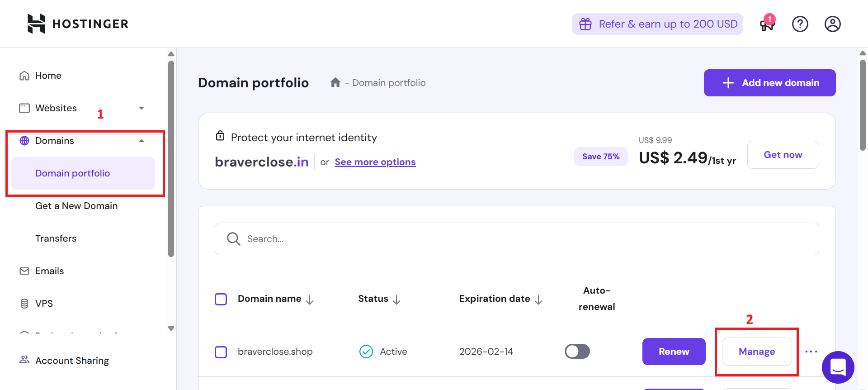The width and height of the screenshot is (868, 390).
Task: Click the Add new domain button
Action: click(769, 83)
